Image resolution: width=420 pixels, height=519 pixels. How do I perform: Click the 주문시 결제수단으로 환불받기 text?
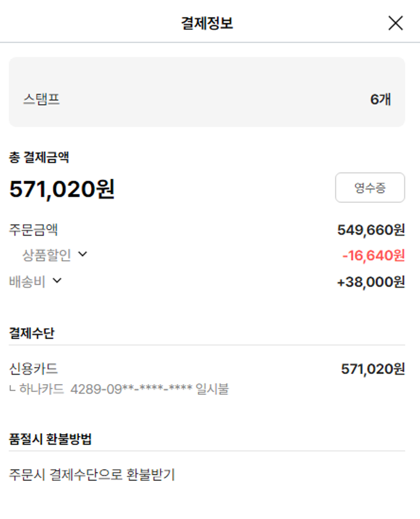92,475
